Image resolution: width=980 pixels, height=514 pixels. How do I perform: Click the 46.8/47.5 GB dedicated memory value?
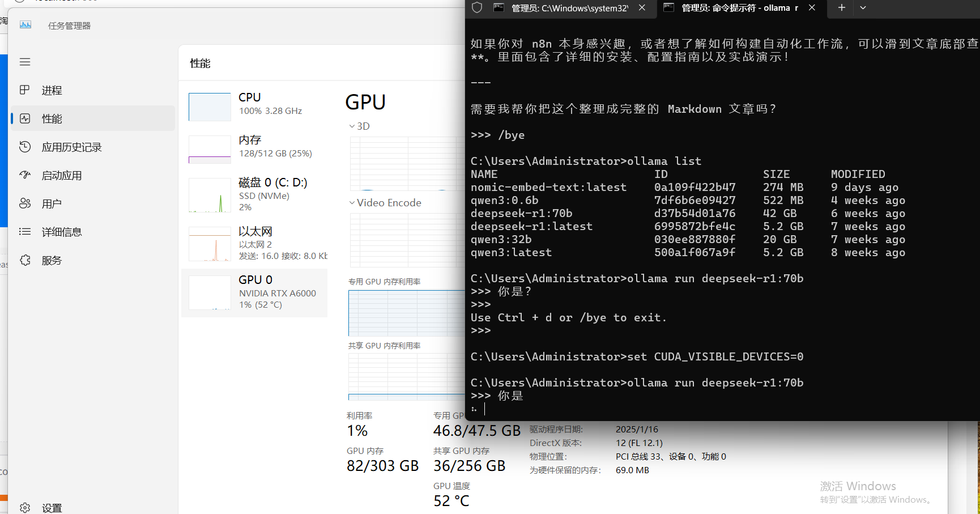pyautogui.click(x=476, y=431)
